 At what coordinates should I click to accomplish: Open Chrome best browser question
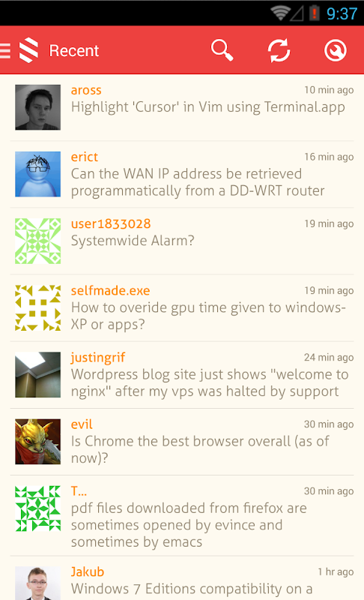(x=200, y=449)
